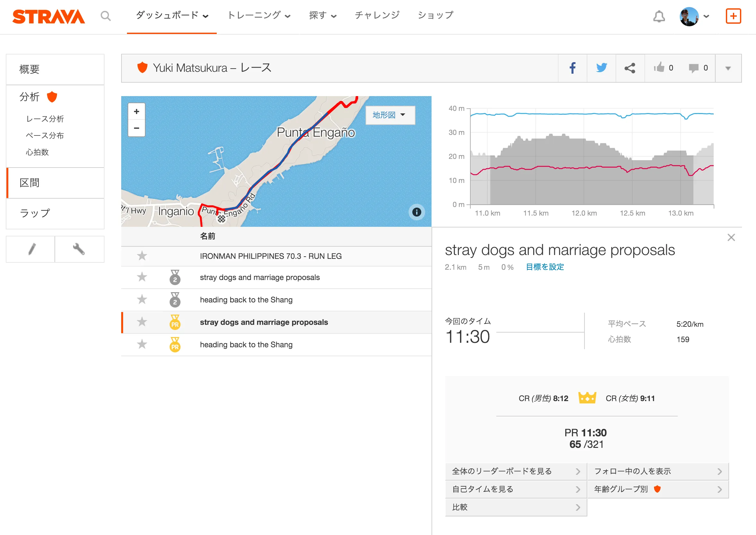Switch to the ラップ tab
756x535 pixels.
point(34,213)
